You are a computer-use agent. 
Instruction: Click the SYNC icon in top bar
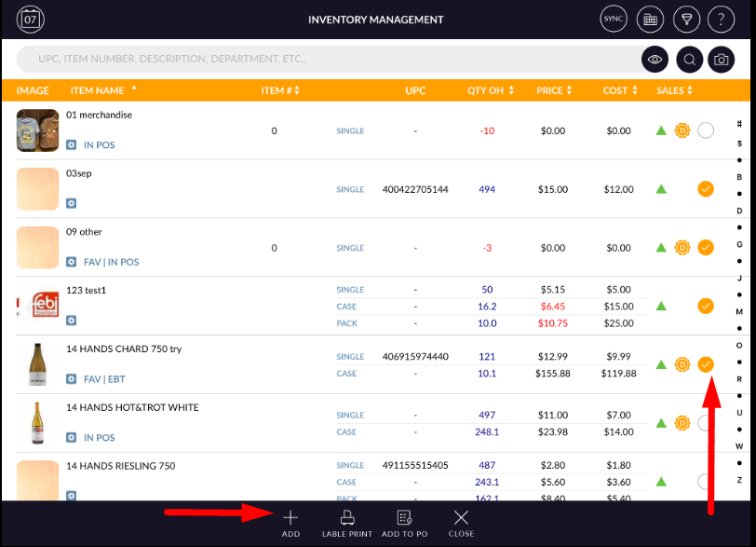click(614, 19)
